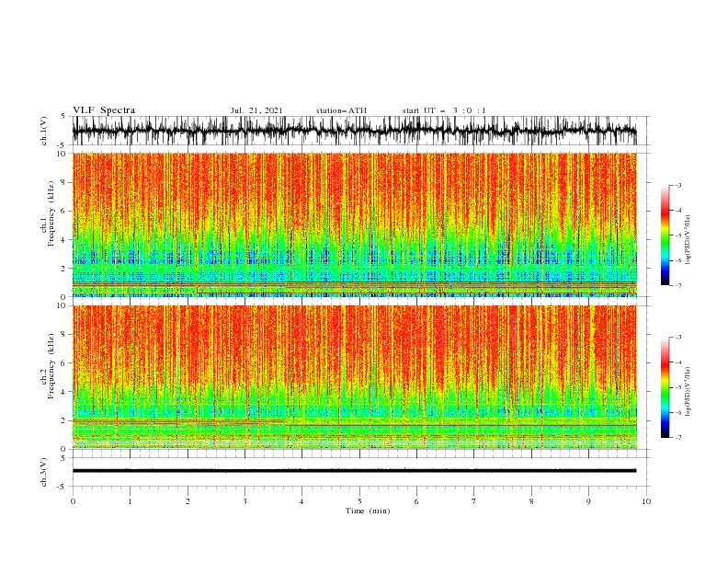Click time axis tick label "1"
Viewport: 728px width, 563px height.
[130, 501]
